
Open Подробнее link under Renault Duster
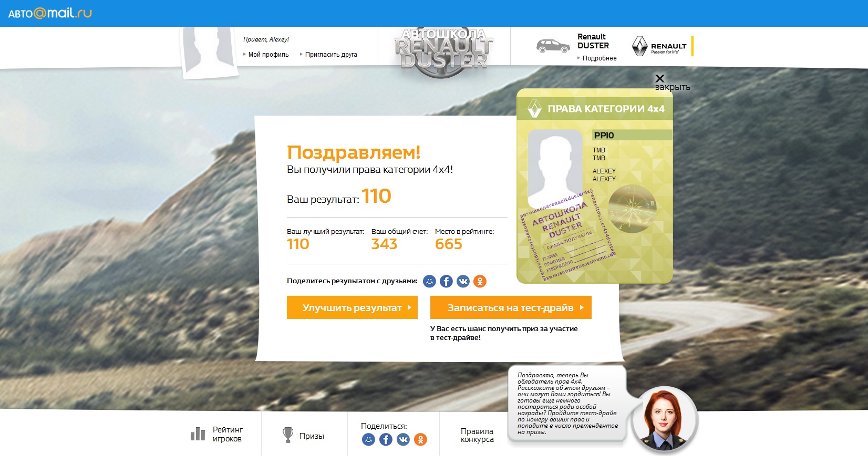click(599, 58)
